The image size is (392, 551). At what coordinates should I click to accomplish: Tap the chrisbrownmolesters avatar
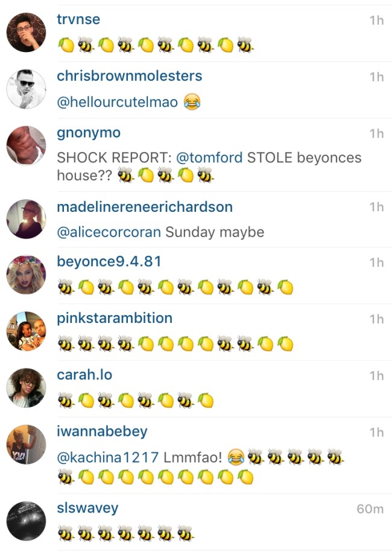tap(26, 89)
